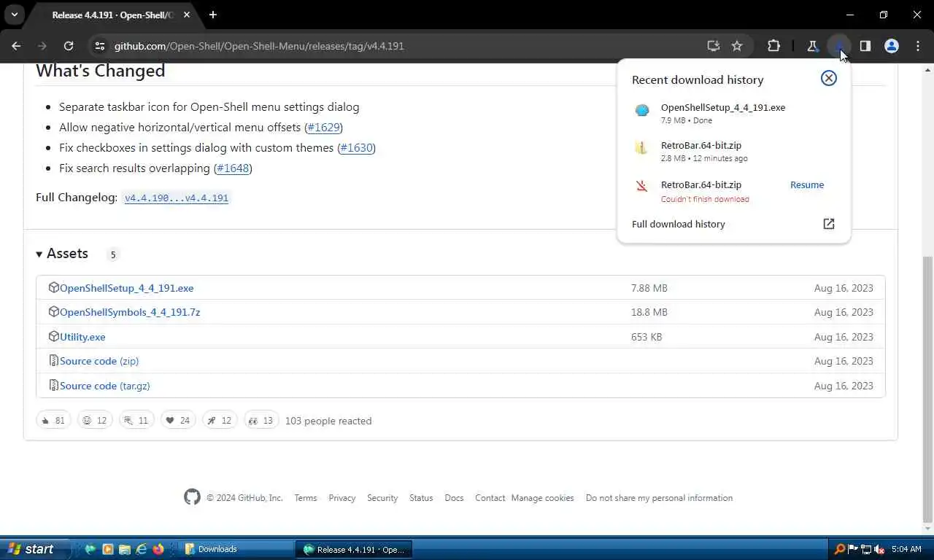Toggle the eyes reaction showing 13
Screen dimensions: 934x560
point(261,421)
